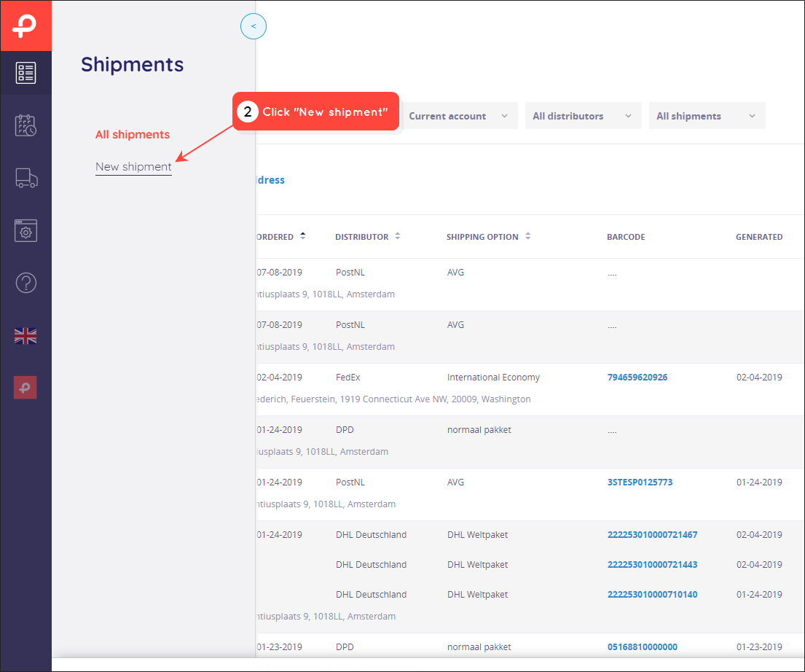Sort by Distributor column arrows

point(397,236)
